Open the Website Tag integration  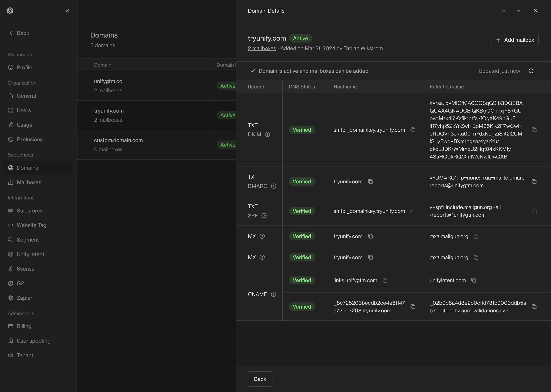[38, 225]
